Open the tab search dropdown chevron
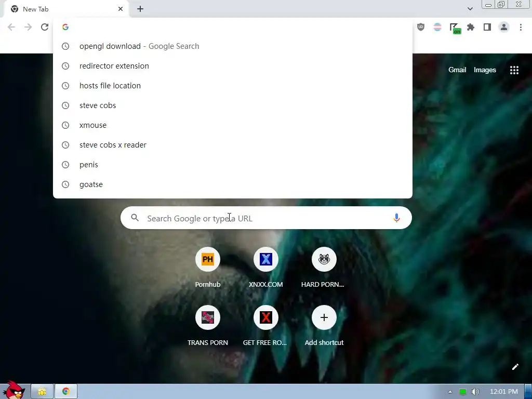This screenshot has height=399, width=532. coord(470,9)
